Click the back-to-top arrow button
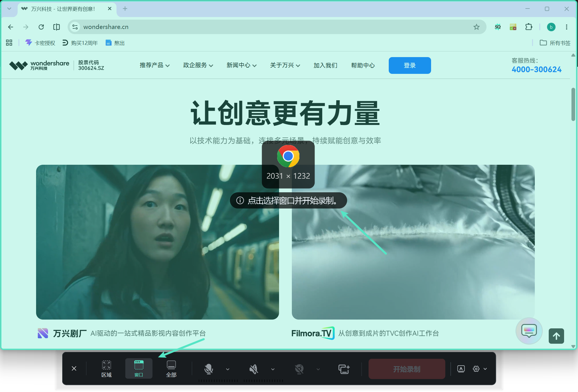This screenshot has width=578, height=392. [x=556, y=336]
